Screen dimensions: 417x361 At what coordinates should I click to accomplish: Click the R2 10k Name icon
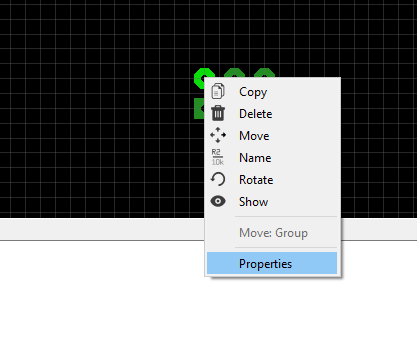click(x=218, y=157)
